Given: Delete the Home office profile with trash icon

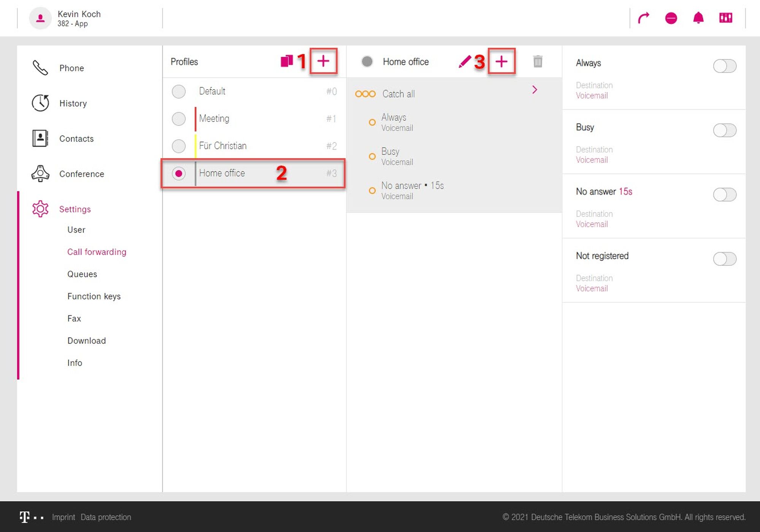Looking at the screenshot, I should 537,62.
